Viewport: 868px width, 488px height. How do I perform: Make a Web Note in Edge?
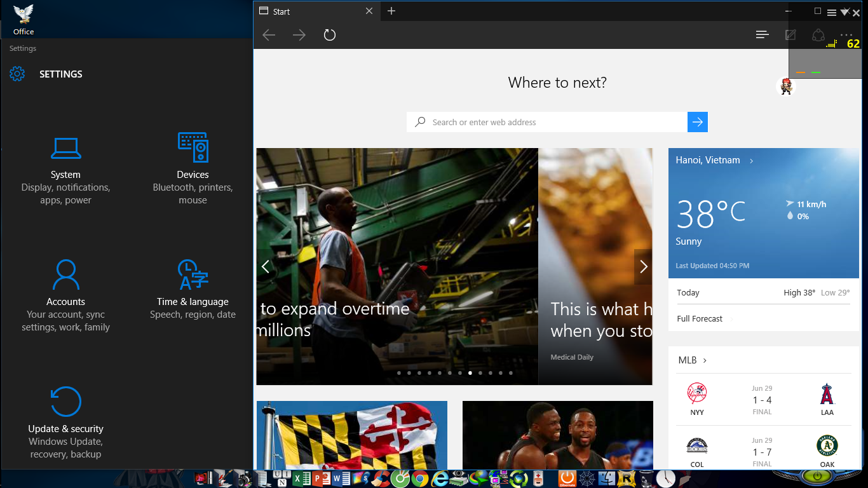pyautogui.click(x=791, y=35)
